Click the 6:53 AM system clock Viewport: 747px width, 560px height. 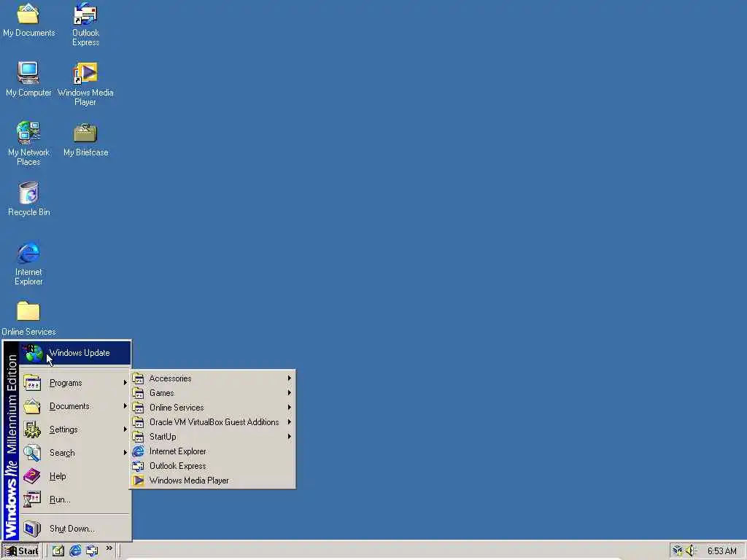pyautogui.click(x=721, y=551)
